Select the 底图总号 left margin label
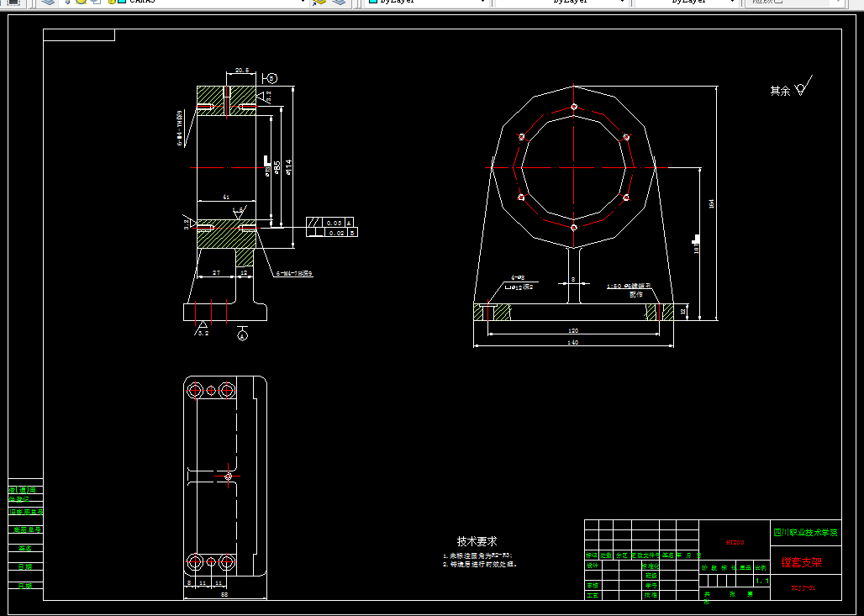The image size is (864, 616). [x=27, y=530]
